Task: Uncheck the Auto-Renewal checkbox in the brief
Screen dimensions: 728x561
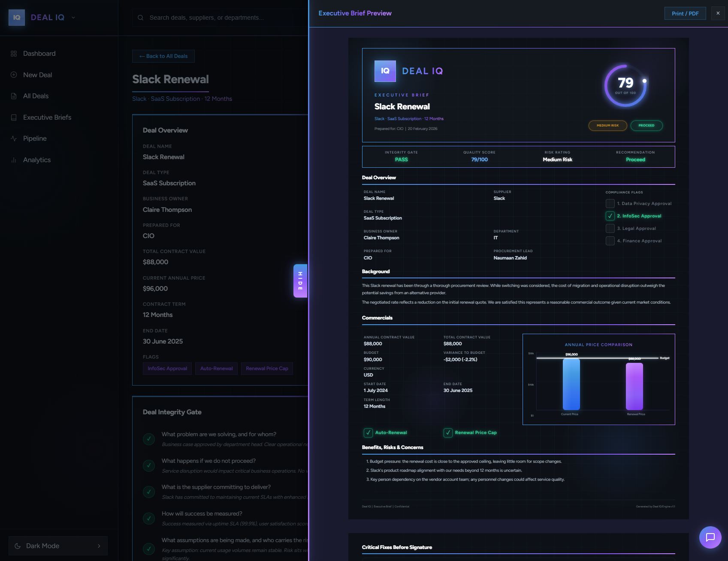Action: coord(368,433)
